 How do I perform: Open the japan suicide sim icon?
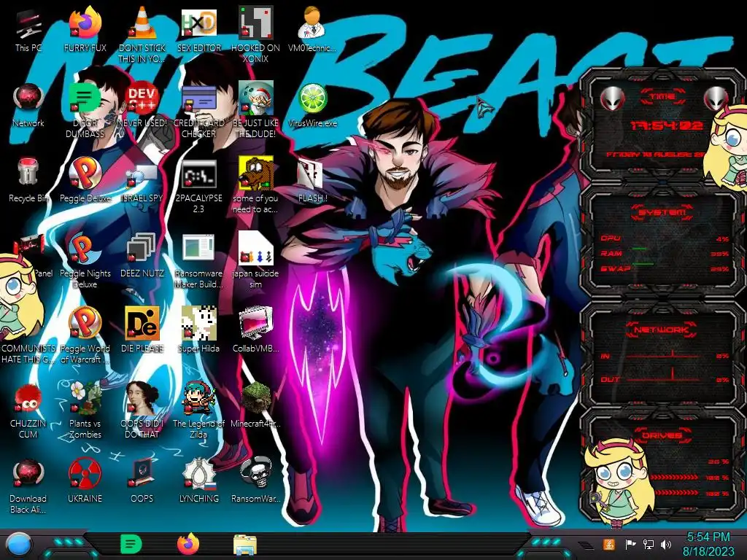coord(255,261)
